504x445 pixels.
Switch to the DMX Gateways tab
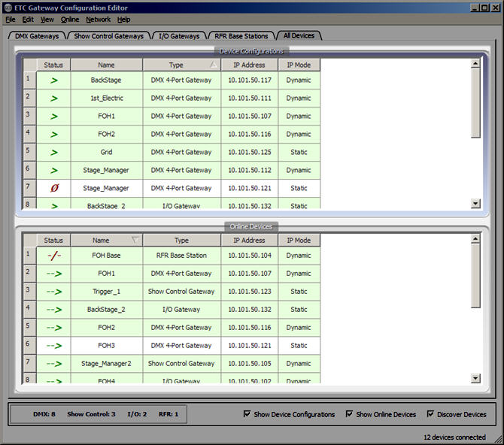37,36
